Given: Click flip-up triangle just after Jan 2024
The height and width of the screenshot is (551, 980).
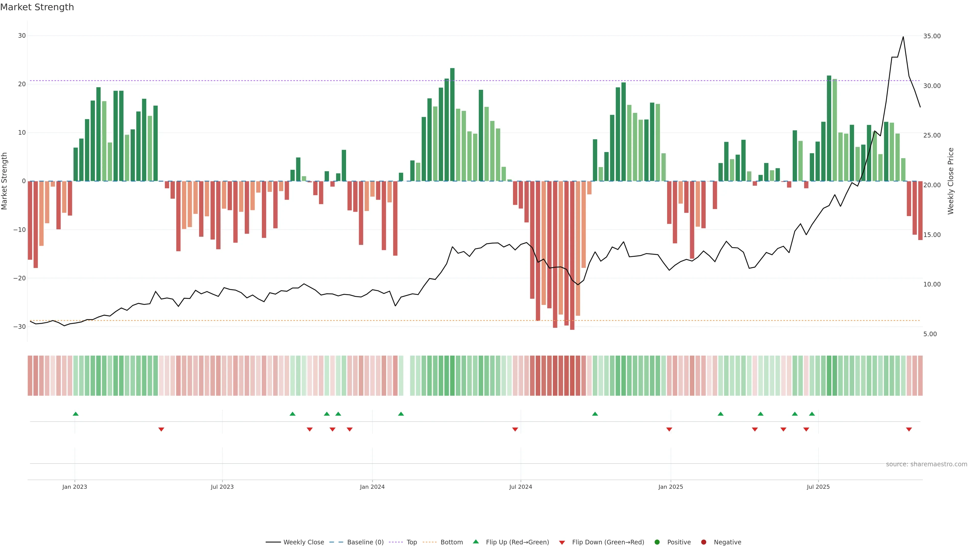Looking at the screenshot, I should [401, 414].
